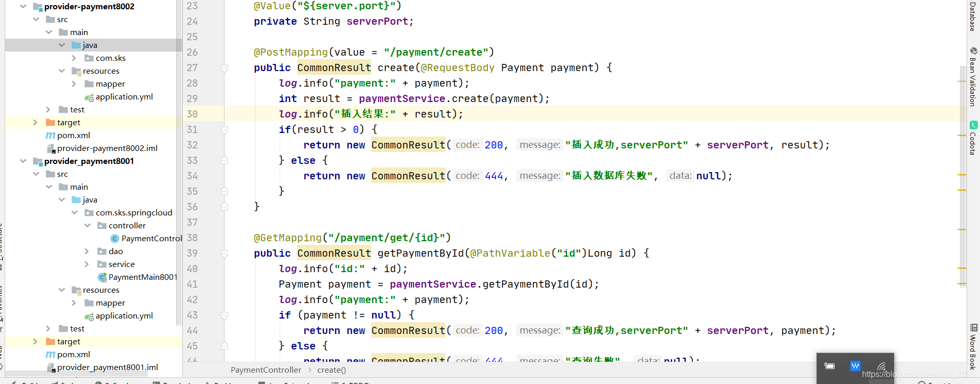Expand the service package
Screen dimensions: 980x384
pos(87,264)
